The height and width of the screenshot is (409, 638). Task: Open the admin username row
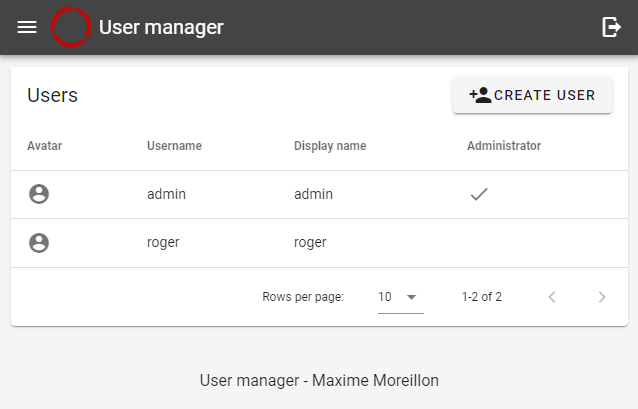(x=319, y=195)
